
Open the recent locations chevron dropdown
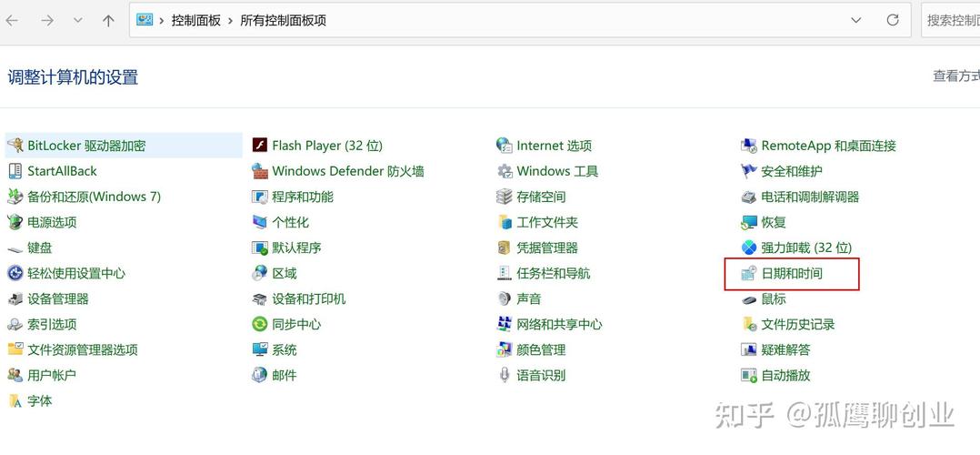pos(77,20)
